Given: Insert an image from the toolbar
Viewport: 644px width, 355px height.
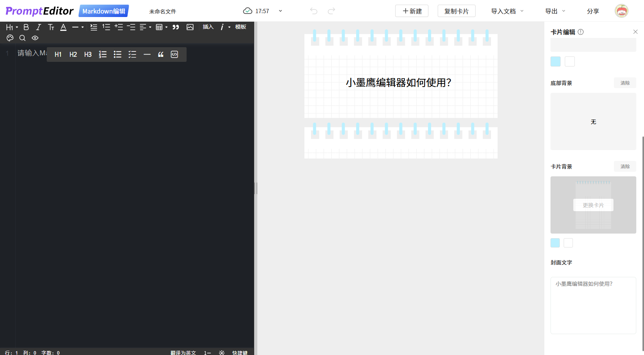Looking at the screenshot, I should 190,27.
